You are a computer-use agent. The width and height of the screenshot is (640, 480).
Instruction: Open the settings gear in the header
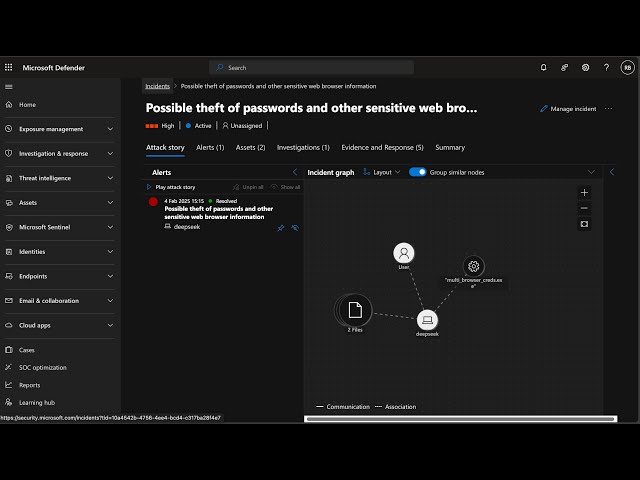585,67
